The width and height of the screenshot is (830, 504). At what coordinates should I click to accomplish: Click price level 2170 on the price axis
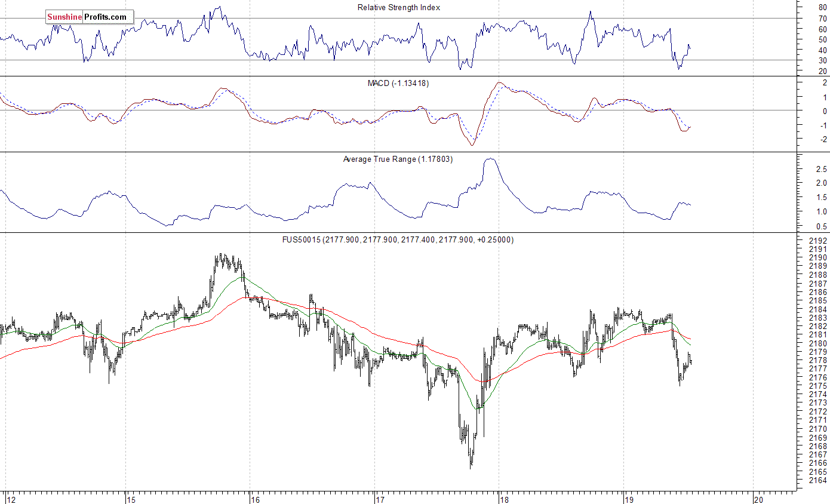(817, 429)
